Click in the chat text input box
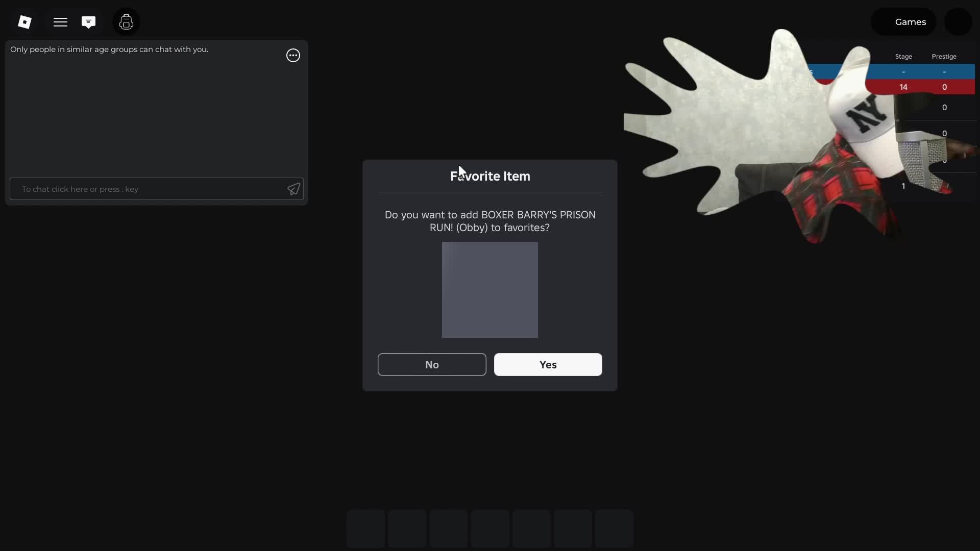The height and width of the screenshot is (551, 980). (148, 189)
